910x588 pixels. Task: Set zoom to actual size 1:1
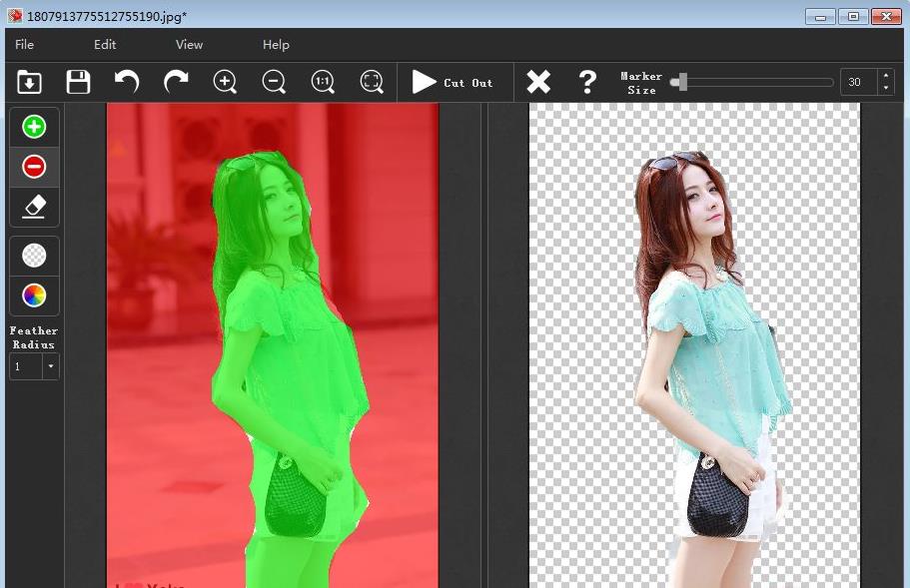point(323,82)
